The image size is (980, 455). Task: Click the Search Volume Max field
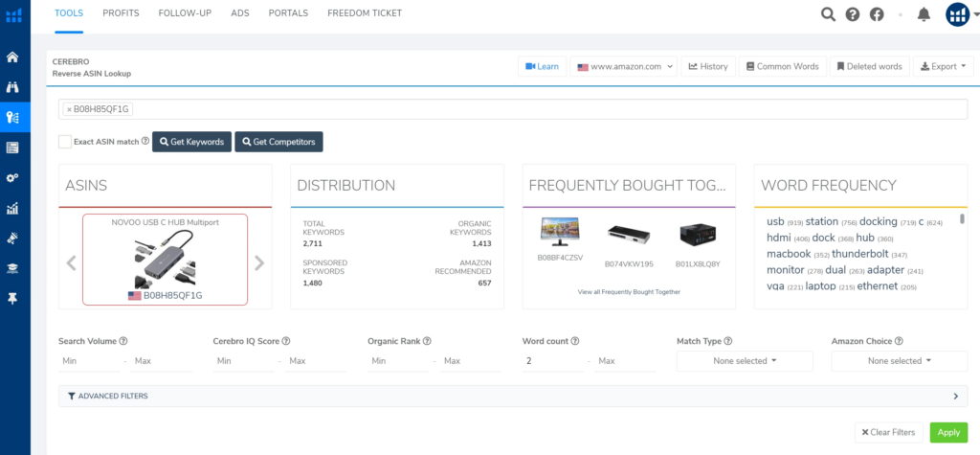[161, 361]
